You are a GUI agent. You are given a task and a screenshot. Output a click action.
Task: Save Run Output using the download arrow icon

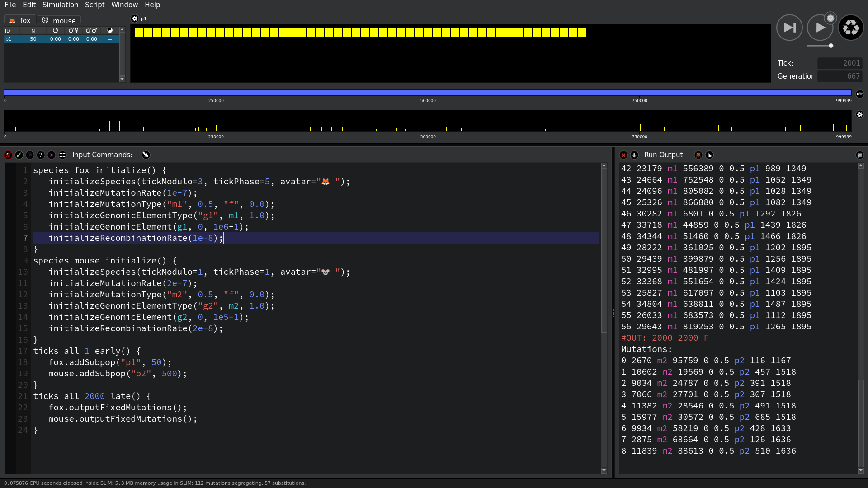[x=634, y=155]
